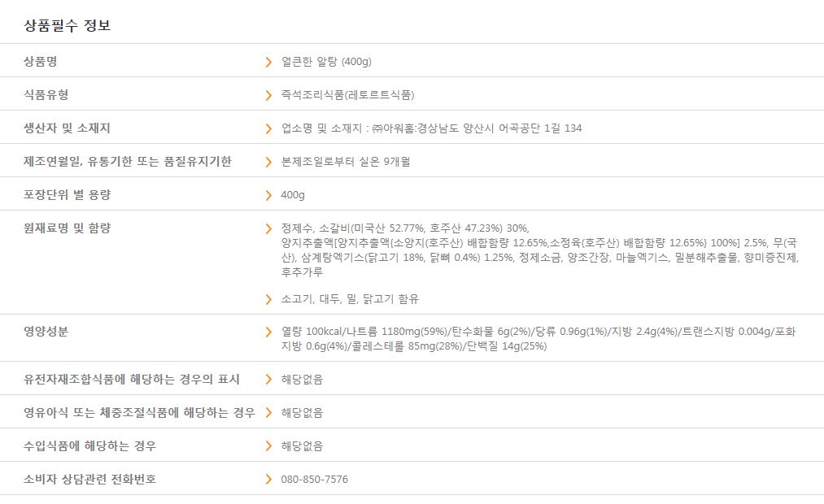
Task: Click the chevron before 소고기, 대두, 밀, 닭고기 함유
Action: click(268, 299)
